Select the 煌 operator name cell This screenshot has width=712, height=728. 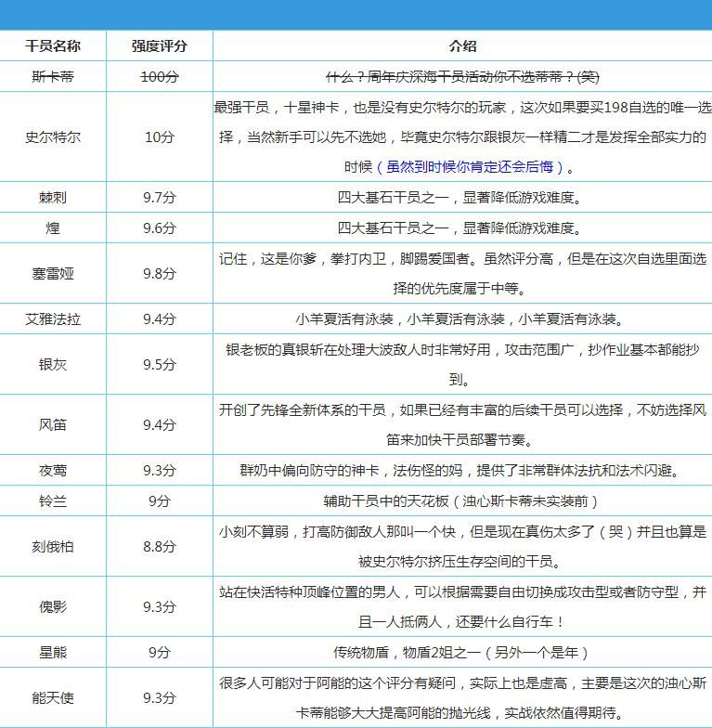click(53, 227)
